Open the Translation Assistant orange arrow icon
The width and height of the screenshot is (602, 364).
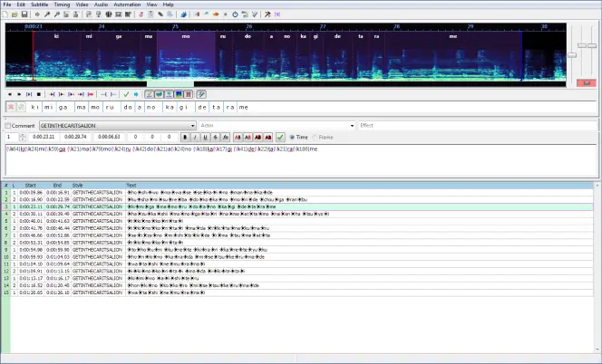click(x=216, y=14)
